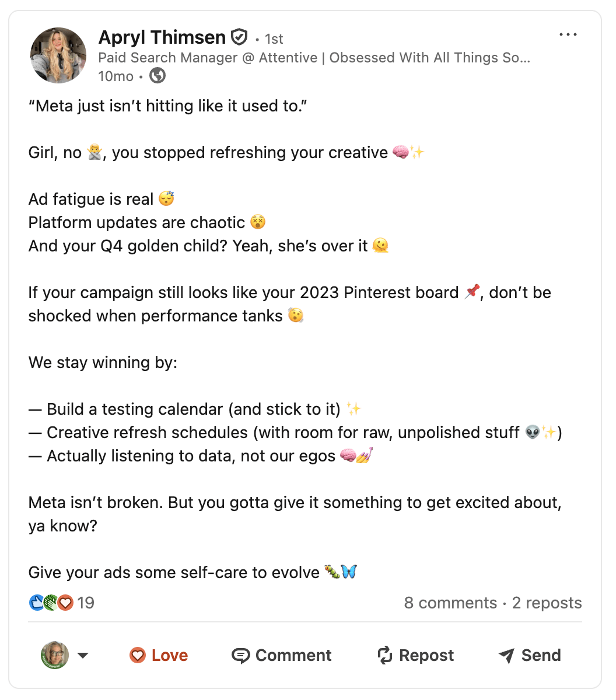Click the Repost button
The image size is (616, 700).
click(415, 656)
